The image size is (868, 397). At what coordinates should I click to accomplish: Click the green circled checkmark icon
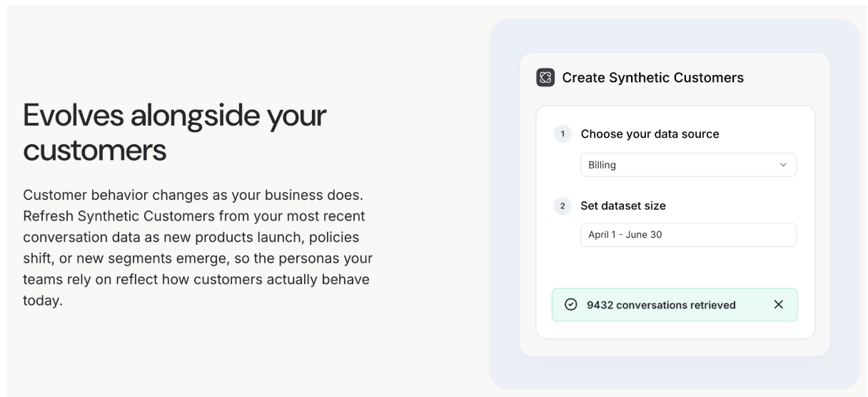570,305
